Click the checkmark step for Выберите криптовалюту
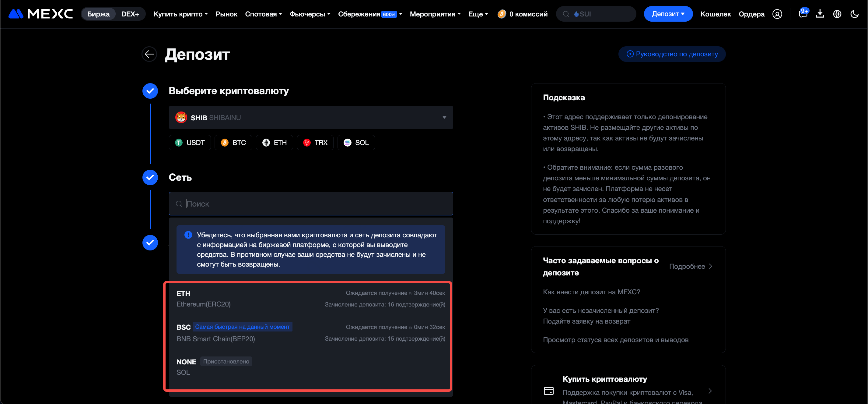Viewport: 868px width, 404px height. tap(150, 91)
